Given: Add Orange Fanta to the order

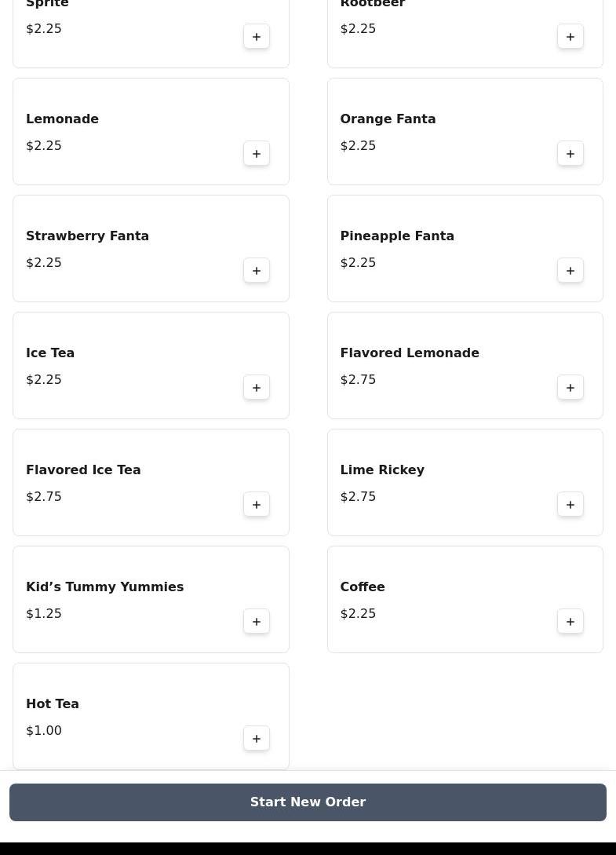Looking at the screenshot, I should pos(570,154).
